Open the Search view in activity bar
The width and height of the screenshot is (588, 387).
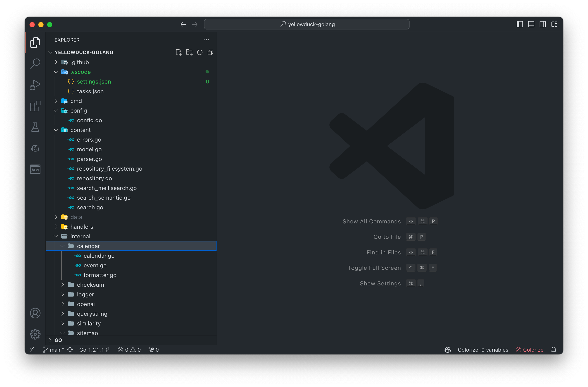coord(35,64)
